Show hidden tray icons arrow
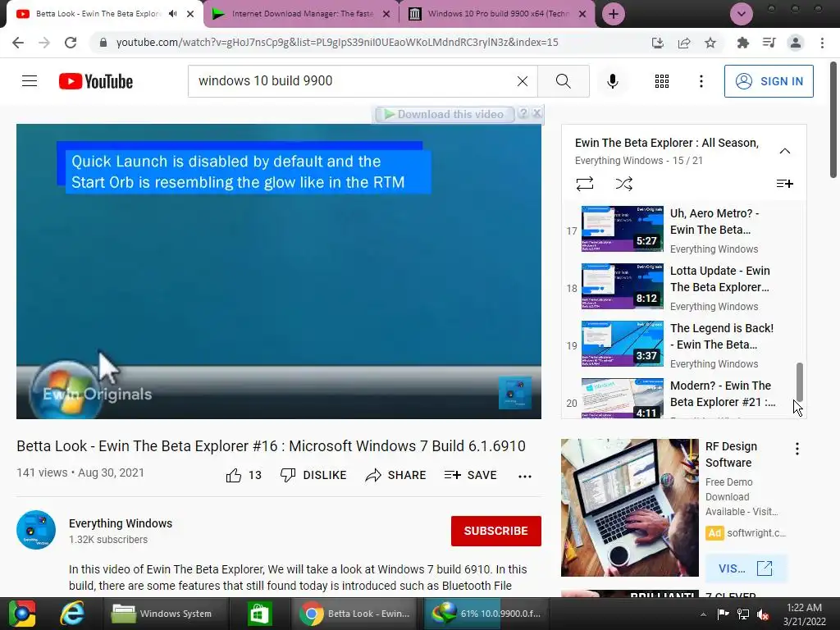Screen dimensions: 840x630 pos(703,614)
